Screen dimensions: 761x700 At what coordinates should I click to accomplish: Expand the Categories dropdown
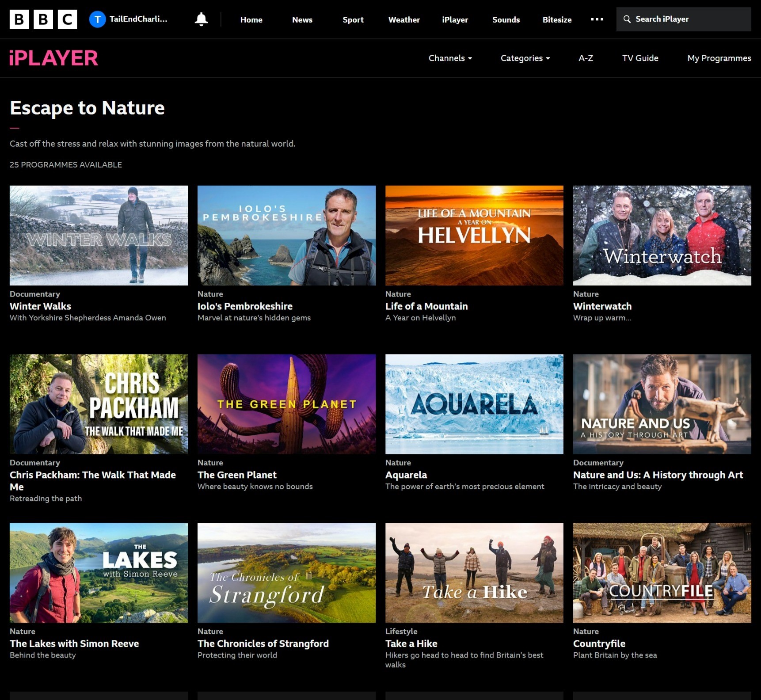pos(525,58)
